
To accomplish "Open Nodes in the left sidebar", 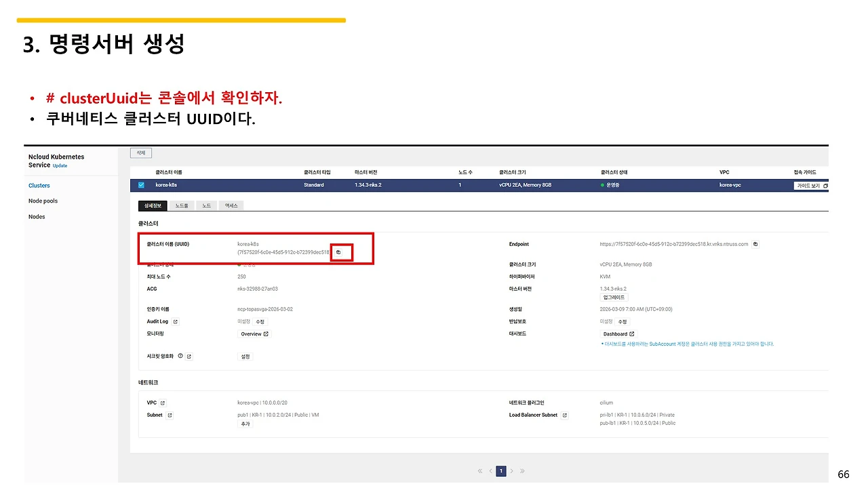I will [x=37, y=217].
